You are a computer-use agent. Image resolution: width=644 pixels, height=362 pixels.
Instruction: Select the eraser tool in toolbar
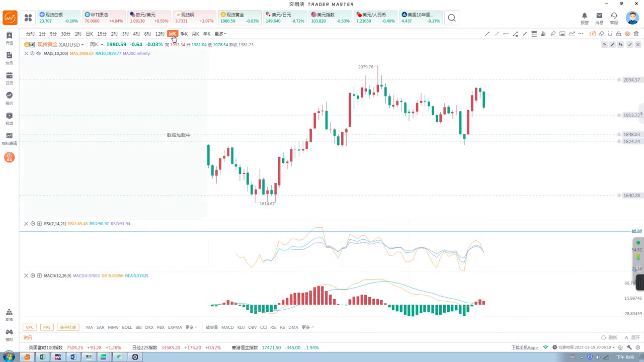(601, 34)
